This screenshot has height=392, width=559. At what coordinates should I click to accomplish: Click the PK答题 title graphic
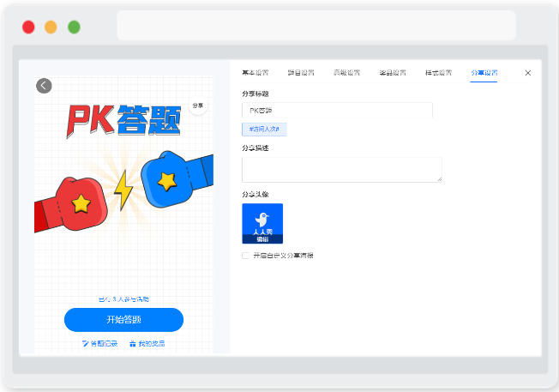pos(123,121)
